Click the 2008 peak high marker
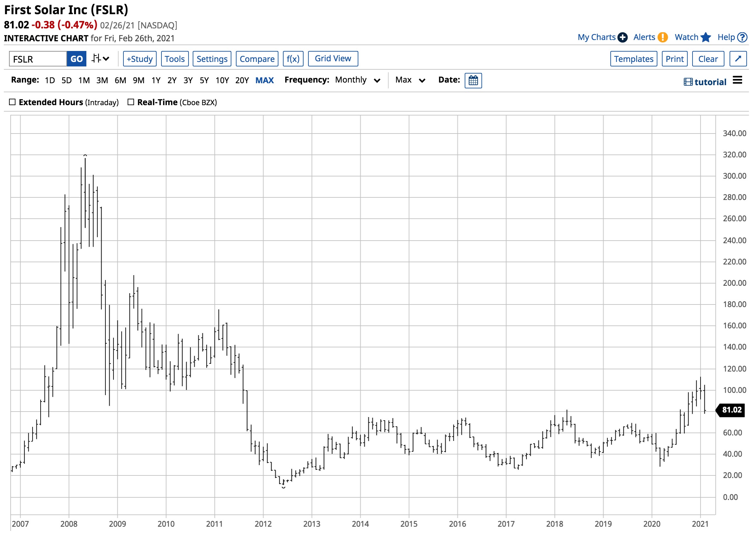The height and width of the screenshot is (538, 756). [x=85, y=155]
